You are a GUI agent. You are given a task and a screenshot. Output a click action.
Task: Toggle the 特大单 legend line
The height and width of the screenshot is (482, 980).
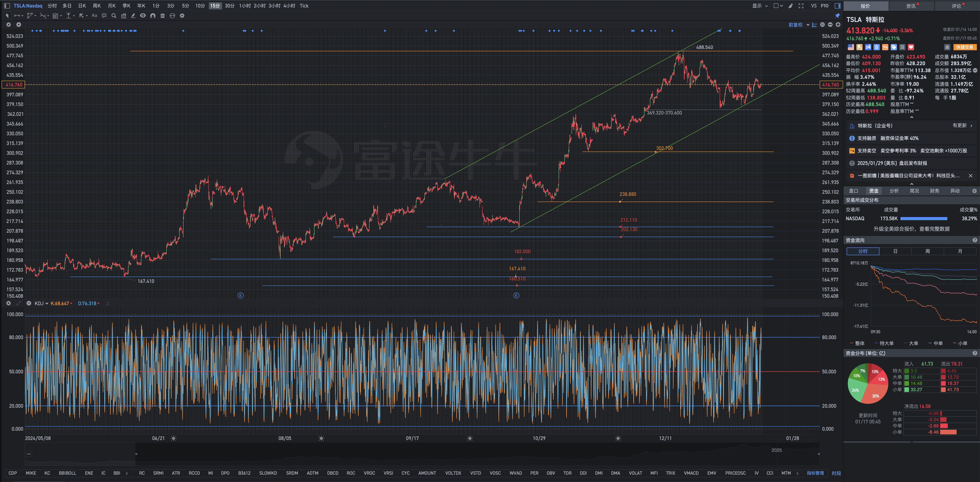[x=884, y=343]
